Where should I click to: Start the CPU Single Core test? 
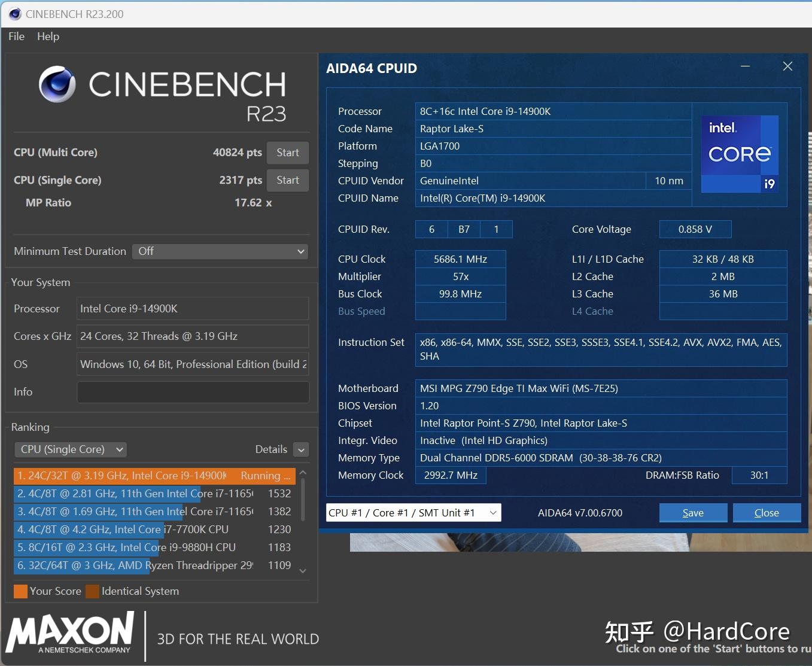coord(288,180)
